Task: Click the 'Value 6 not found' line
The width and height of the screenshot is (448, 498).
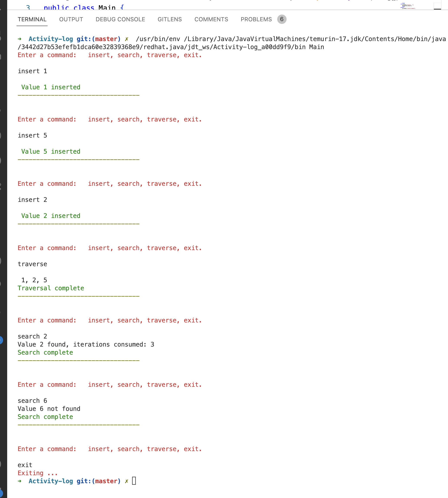Action: pos(49,408)
